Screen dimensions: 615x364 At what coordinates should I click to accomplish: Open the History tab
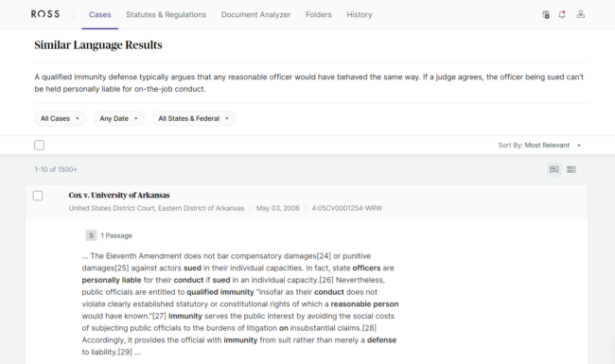click(360, 14)
